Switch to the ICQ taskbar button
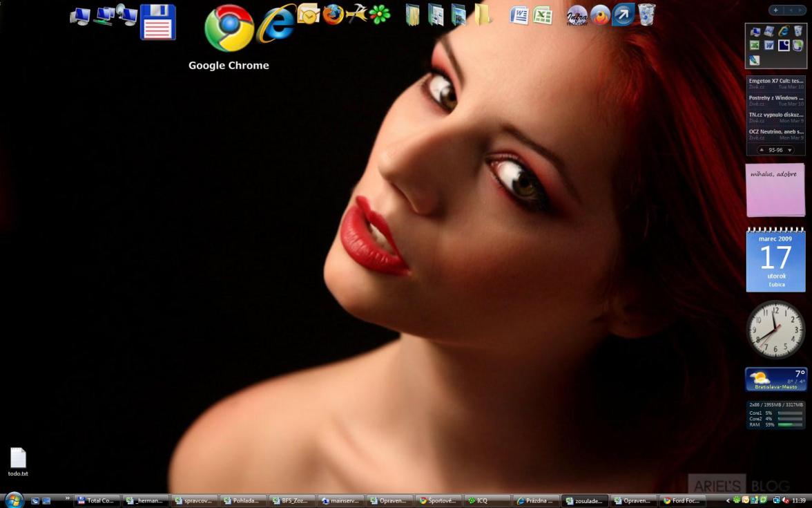 [486, 500]
